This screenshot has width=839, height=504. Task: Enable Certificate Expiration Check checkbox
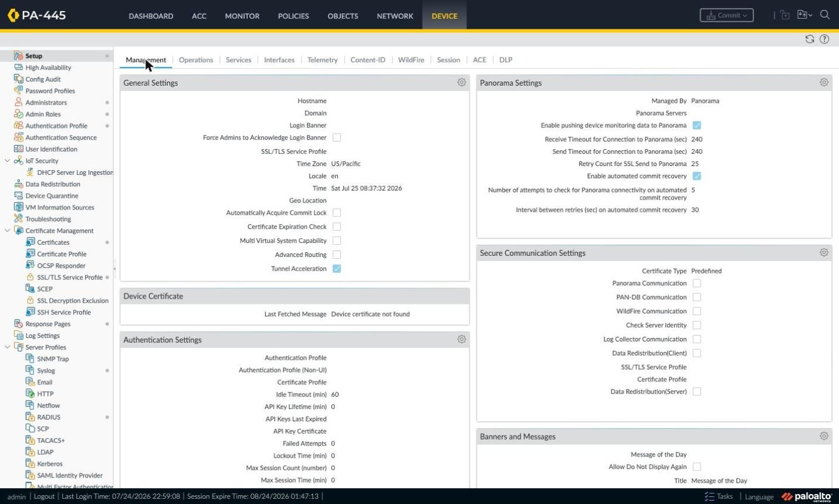(x=337, y=227)
